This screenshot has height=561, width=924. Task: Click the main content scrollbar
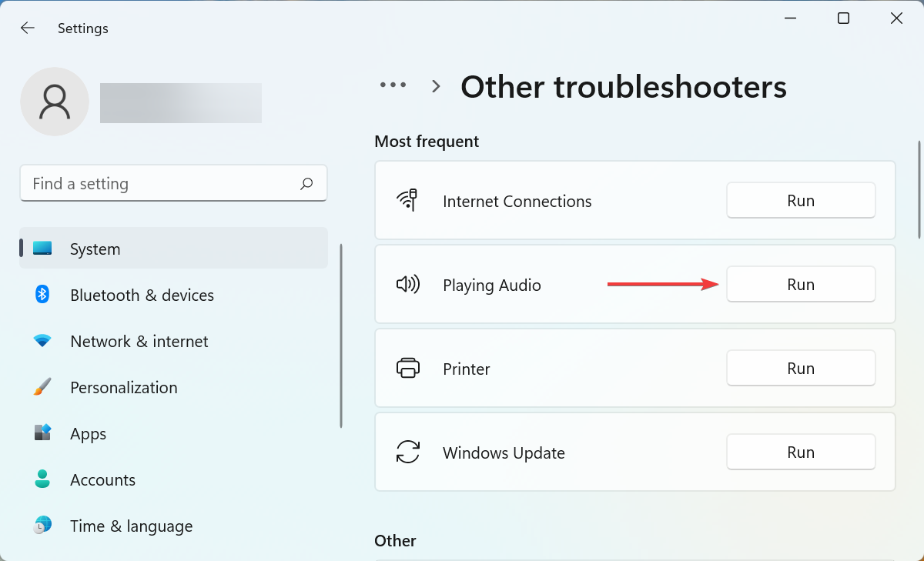pos(919,189)
